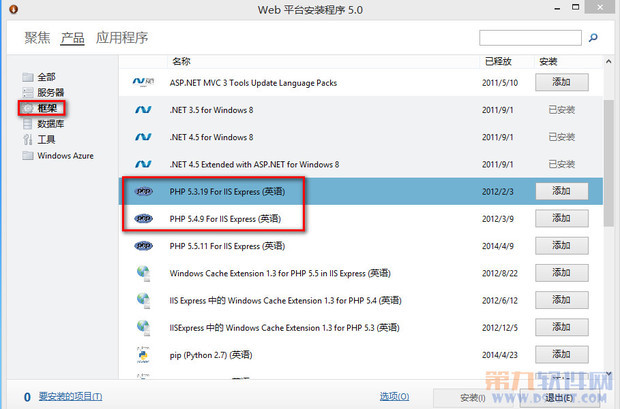Add PHP 5.5.11 For IIS Express
The height and width of the screenshot is (409, 620).
click(x=561, y=246)
